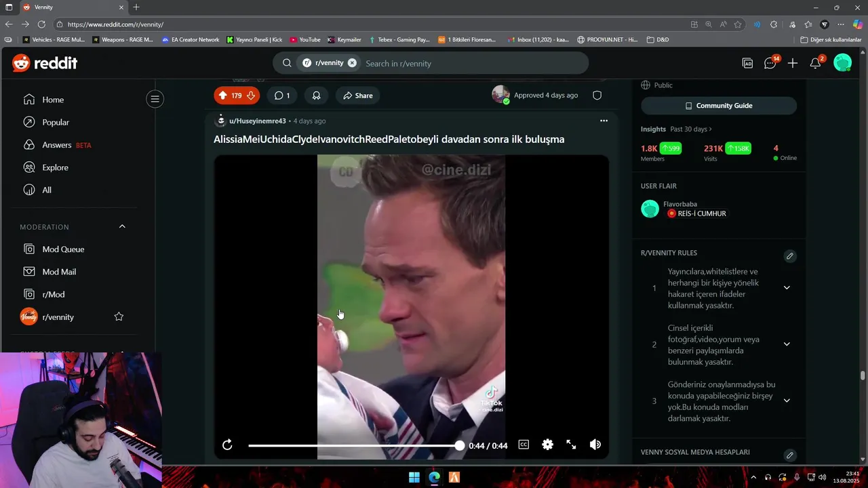
Task: Open Reddit chat with 14 notifications
Action: (x=770, y=63)
